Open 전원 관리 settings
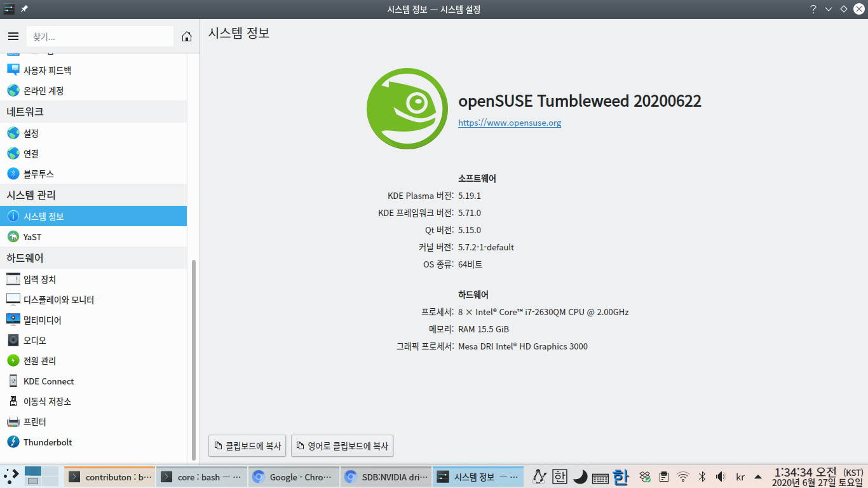The image size is (868, 488). click(x=93, y=361)
